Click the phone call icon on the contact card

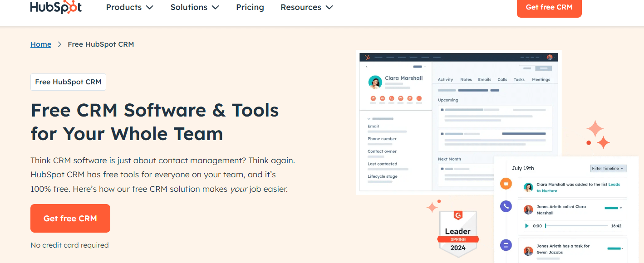pos(391,98)
